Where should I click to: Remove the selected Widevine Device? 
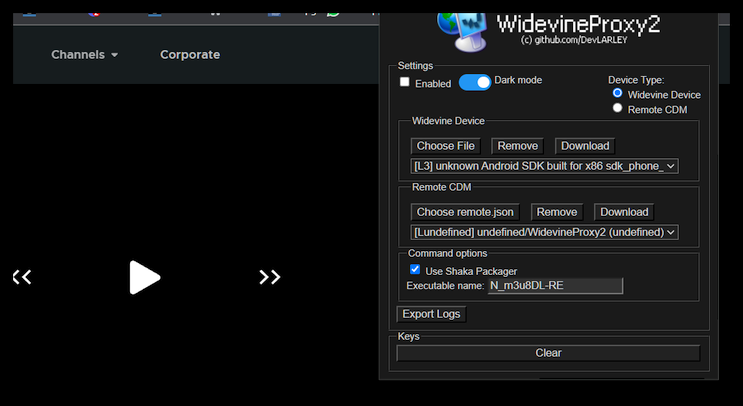click(x=517, y=146)
